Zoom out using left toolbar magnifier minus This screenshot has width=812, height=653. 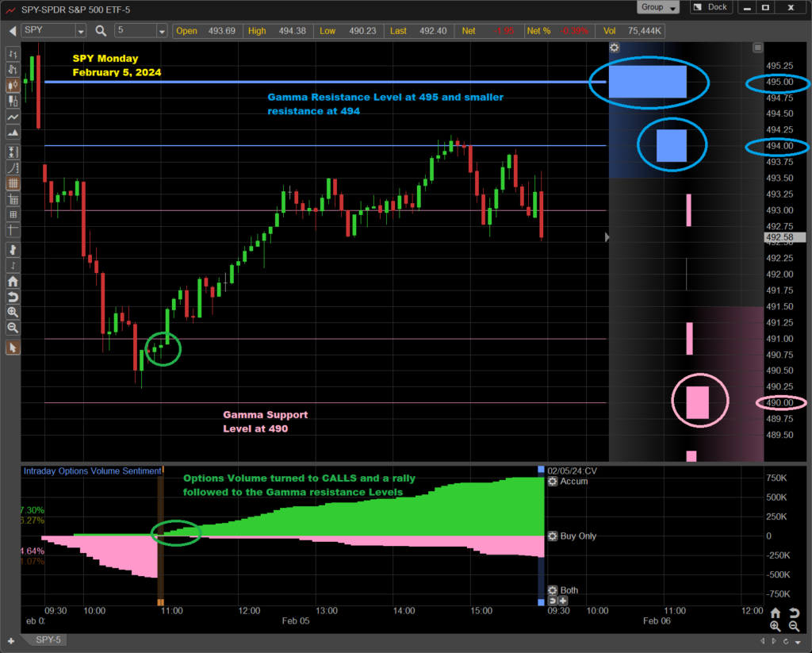(x=13, y=328)
